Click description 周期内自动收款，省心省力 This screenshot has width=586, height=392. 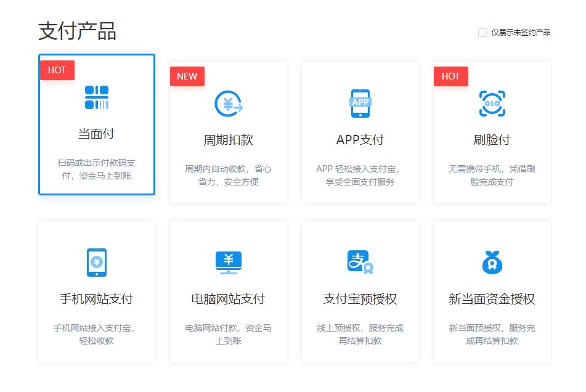(x=229, y=176)
